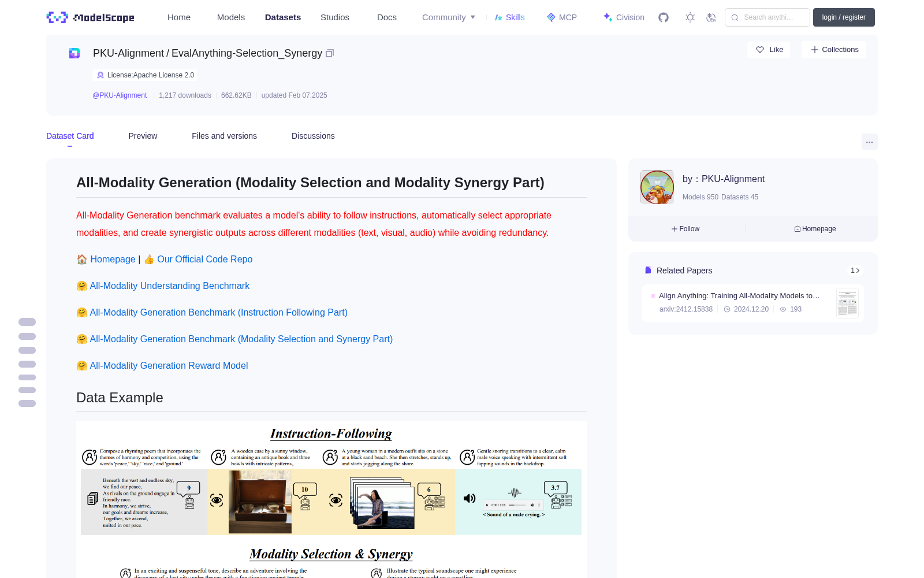The image size is (924, 578).
Task: Copy dataset name with copy icon
Action: point(330,53)
